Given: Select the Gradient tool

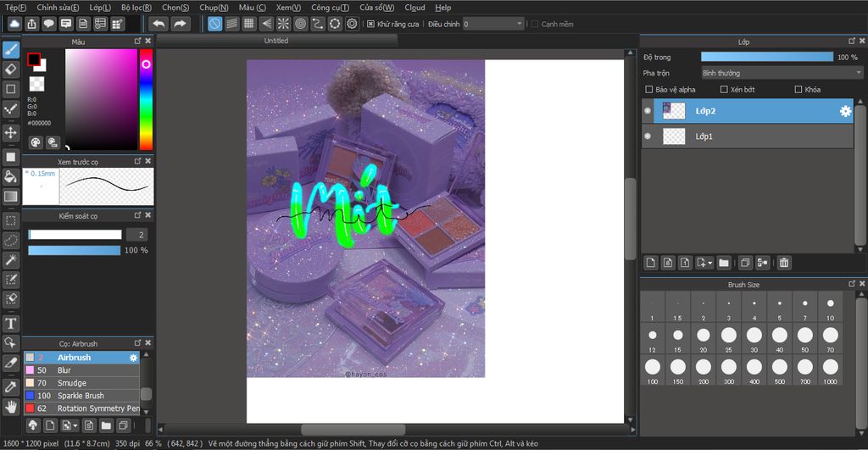Looking at the screenshot, I should 10,196.
